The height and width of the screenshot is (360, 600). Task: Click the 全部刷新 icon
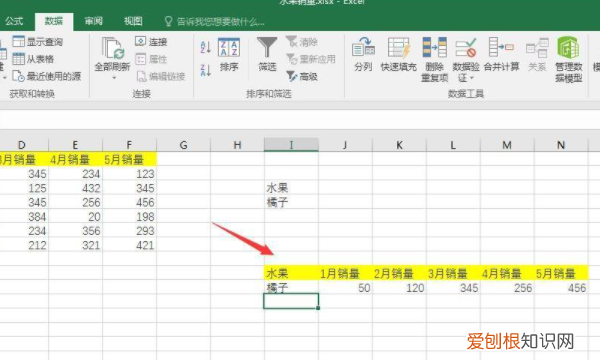(112, 49)
